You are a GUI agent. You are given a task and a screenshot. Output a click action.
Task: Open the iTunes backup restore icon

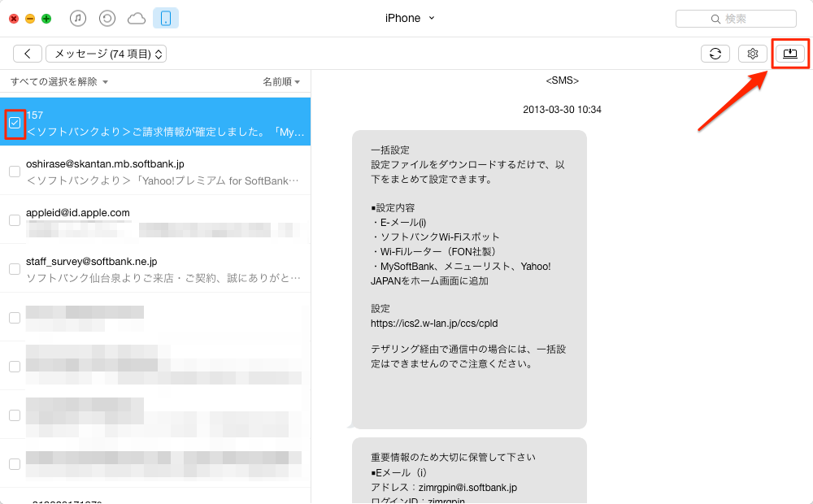[x=107, y=19]
